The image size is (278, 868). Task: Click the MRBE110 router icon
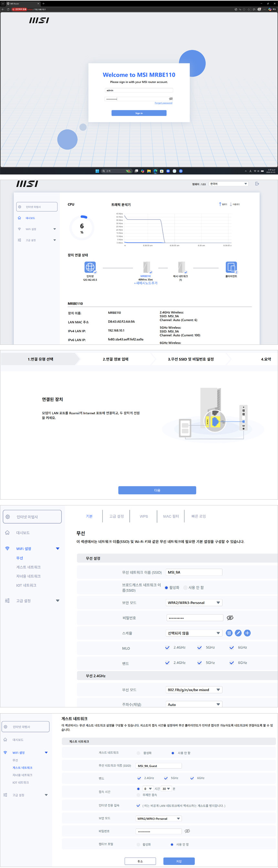pos(146,267)
